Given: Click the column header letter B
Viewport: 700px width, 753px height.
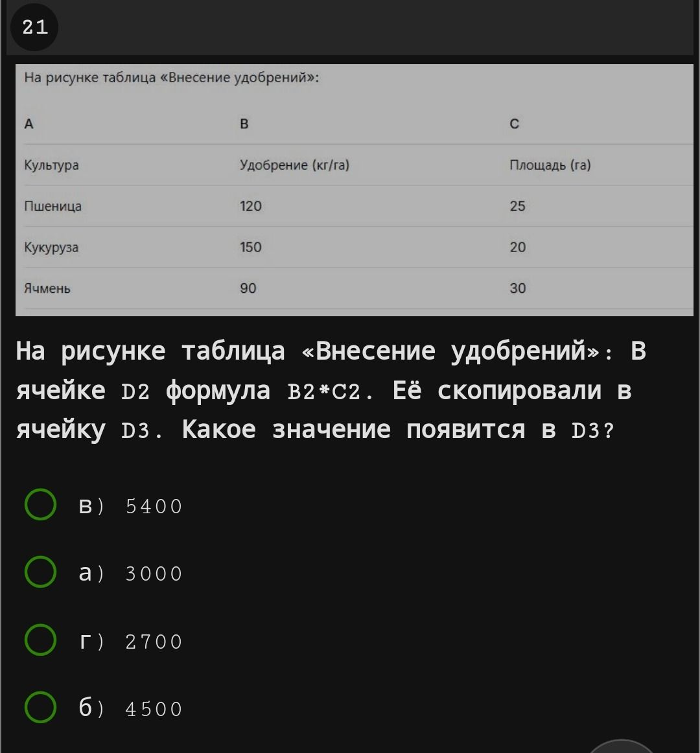Looking at the screenshot, I should tap(244, 124).
